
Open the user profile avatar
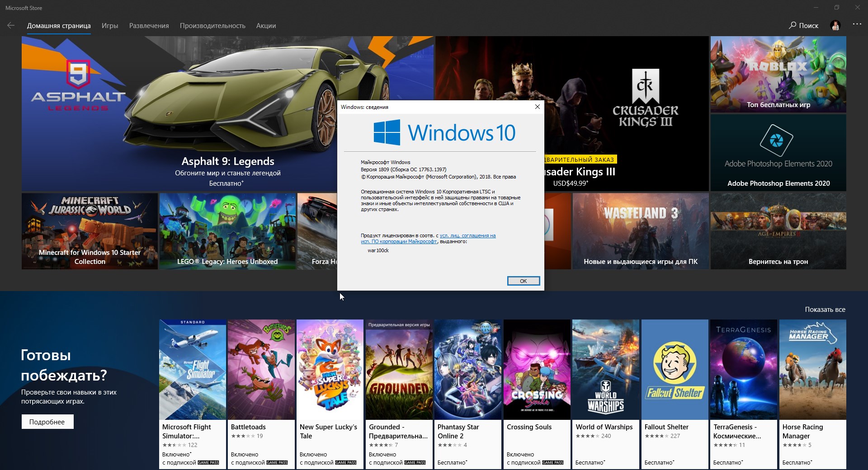[835, 25]
